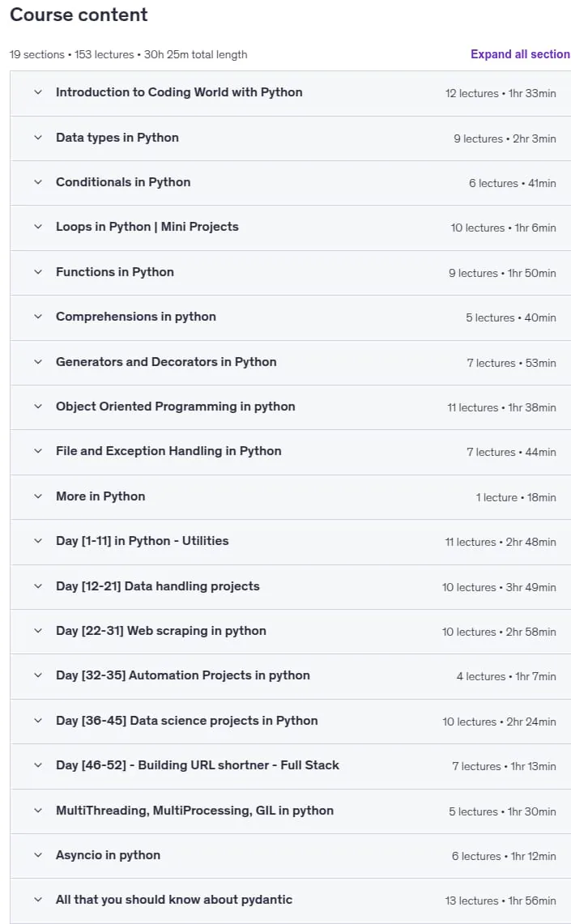Expand Introduction to Coding World with Python chevron
This screenshot has width=571, height=924.
(x=38, y=92)
